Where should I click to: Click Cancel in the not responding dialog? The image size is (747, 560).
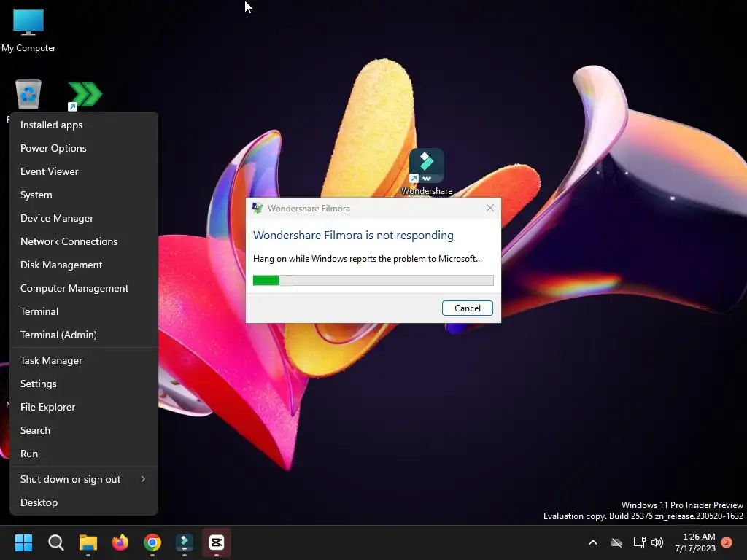click(x=468, y=308)
